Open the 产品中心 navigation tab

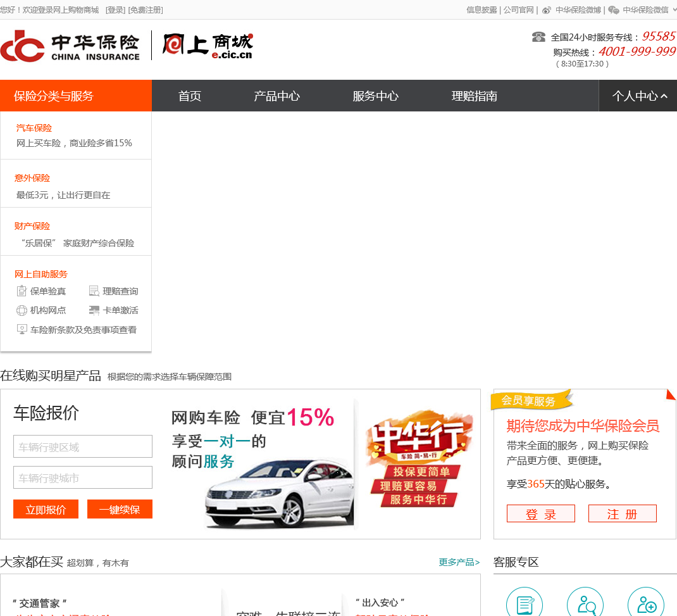tap(276, 96)
